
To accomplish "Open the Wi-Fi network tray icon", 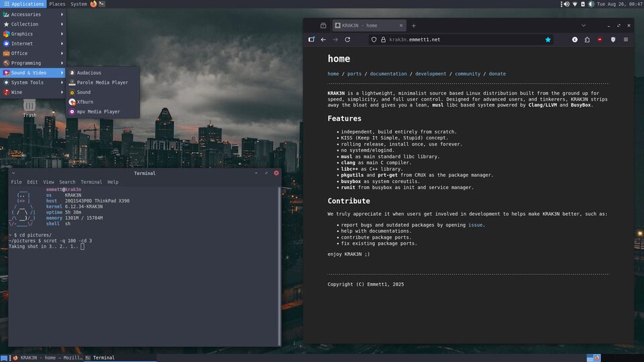I will pos(575,4).
